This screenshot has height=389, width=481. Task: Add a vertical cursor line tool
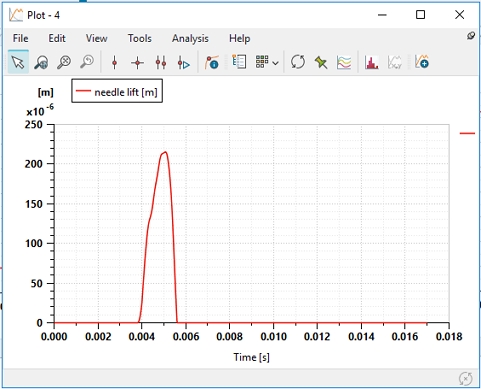coord(115,62)
